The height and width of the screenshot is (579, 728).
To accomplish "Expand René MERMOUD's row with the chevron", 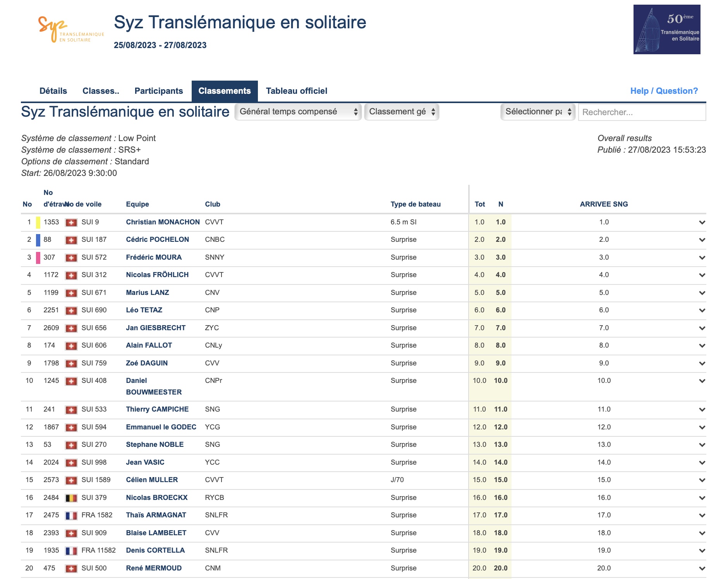I will click(702, 569).
